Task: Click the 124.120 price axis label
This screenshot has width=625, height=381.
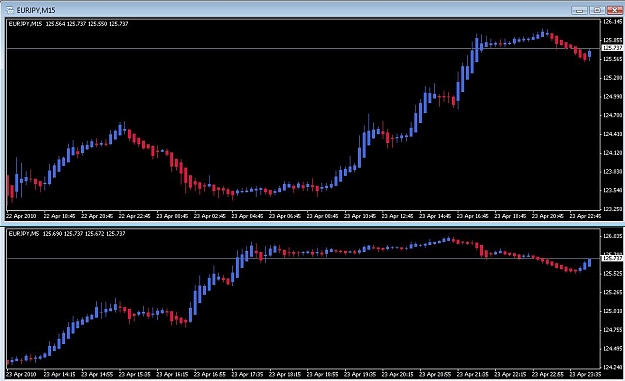Action: pos(613,153)
